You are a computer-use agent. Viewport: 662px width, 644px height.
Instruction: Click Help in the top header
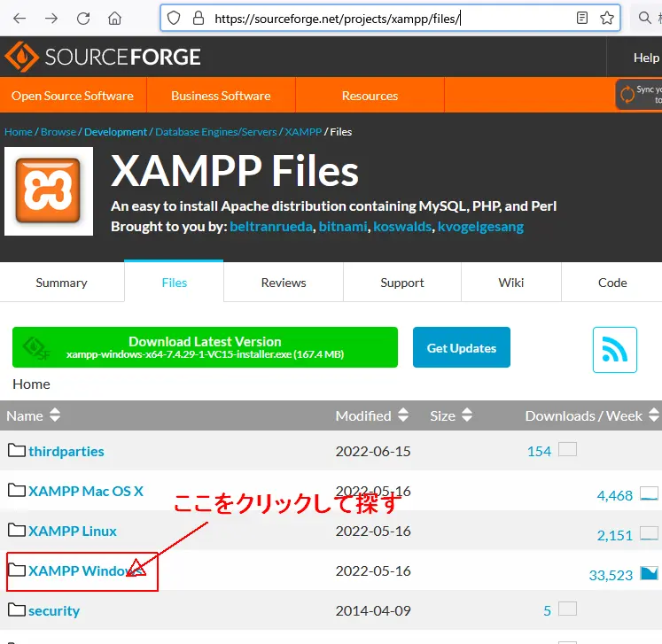[x=646, y=58]
